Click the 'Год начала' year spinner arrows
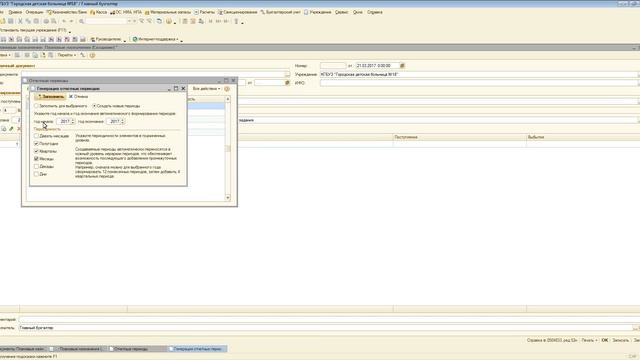 [x=73, y=121]
